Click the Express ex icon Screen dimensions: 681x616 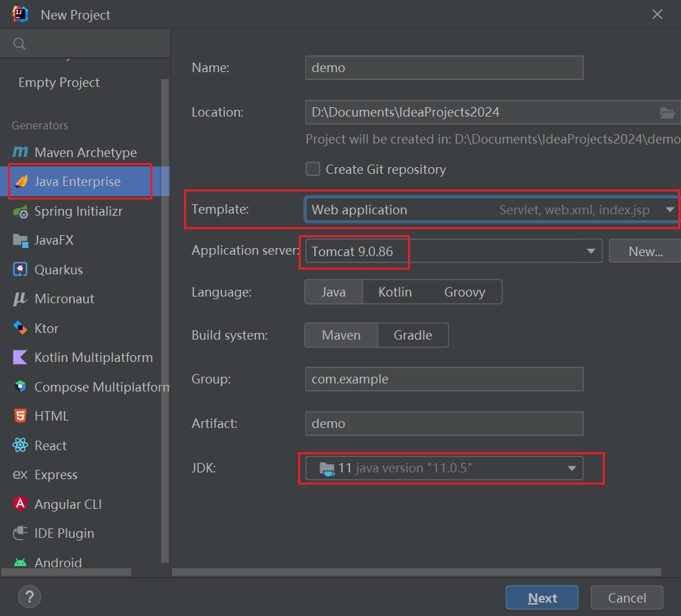[x=20, y=474]
